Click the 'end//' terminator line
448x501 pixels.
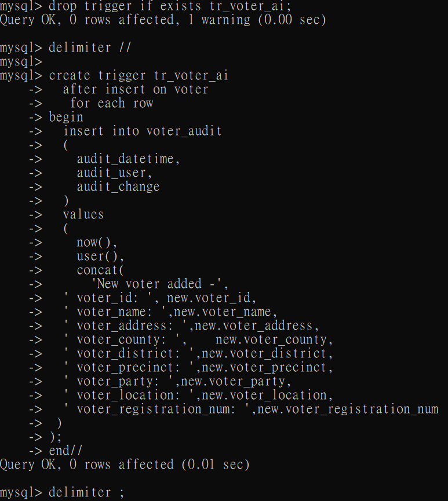click(66, 451)
